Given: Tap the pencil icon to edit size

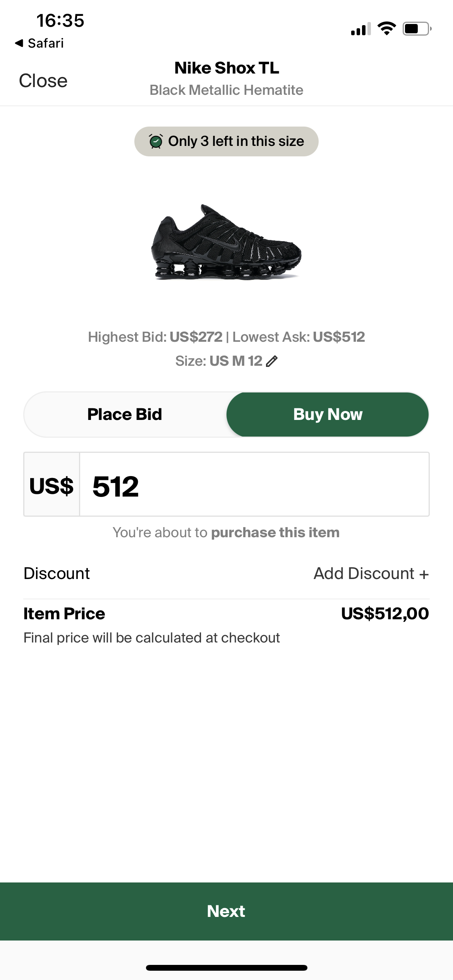Looking at the screenshot, I should pos(272,361).
